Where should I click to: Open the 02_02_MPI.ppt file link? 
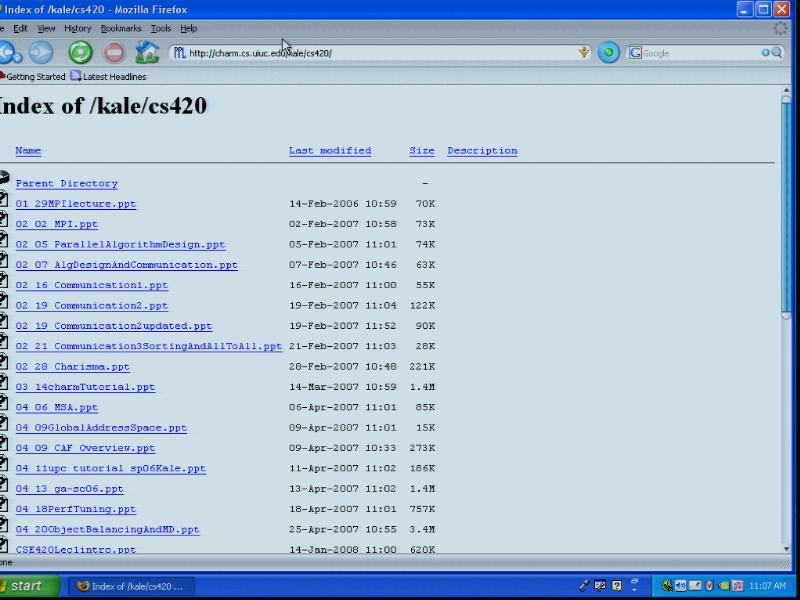tap(57, 224)
